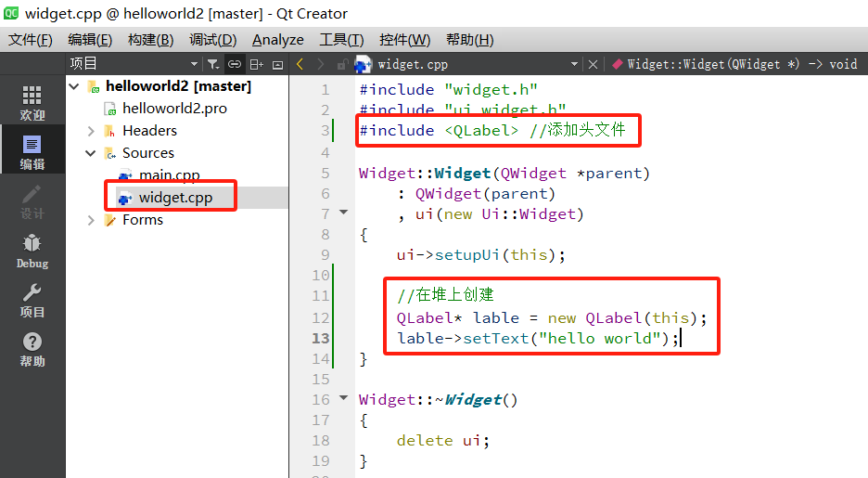Click the ui(new Ui::Widget) line

point(490,214)
